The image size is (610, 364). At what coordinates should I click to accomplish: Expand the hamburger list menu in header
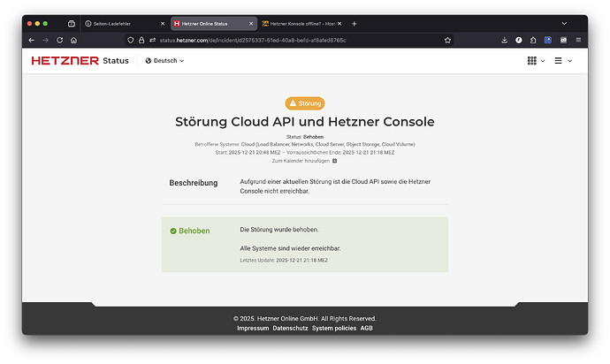click(563, 61)
